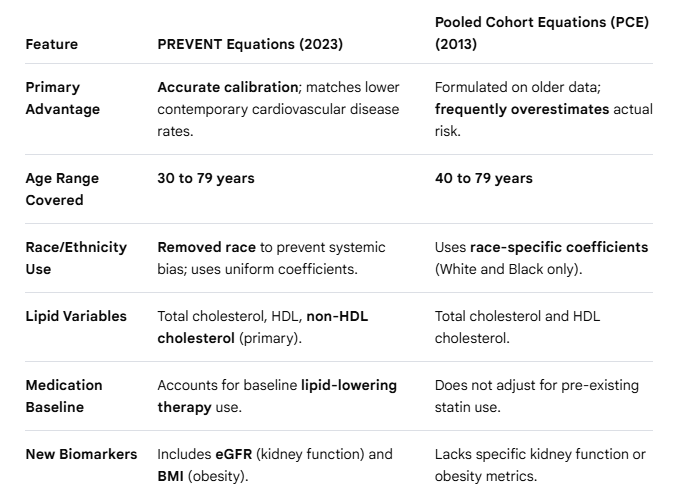Click the 'frequently overestimates' bold phrase

(522, 109)
